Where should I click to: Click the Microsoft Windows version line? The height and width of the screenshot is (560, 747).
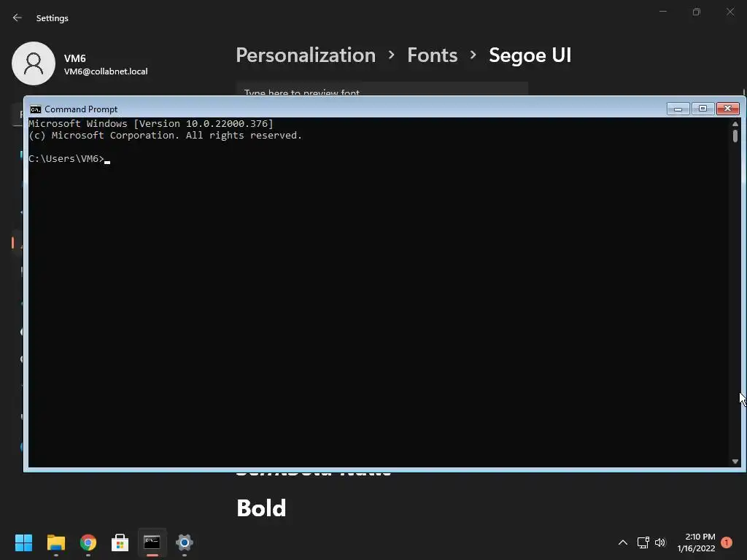[x=151, y=124]
